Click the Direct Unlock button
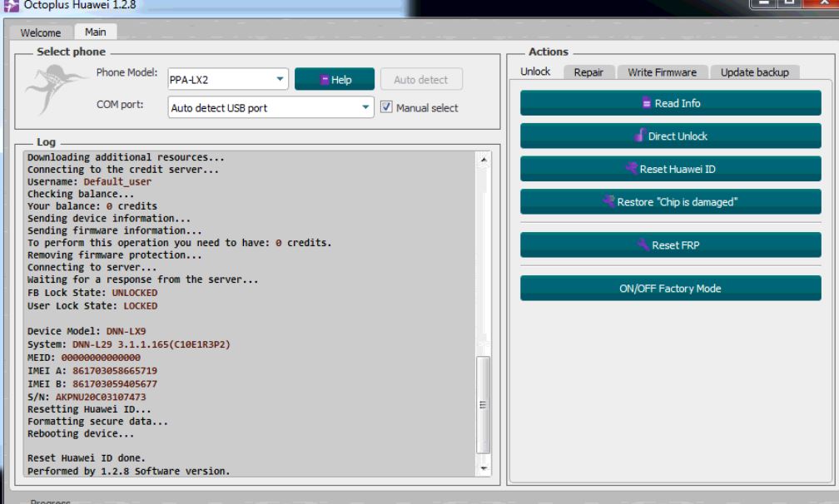Image resolution: width=839 pixels, height=504 pixels. pyautogui.click(x=671, y=136)
